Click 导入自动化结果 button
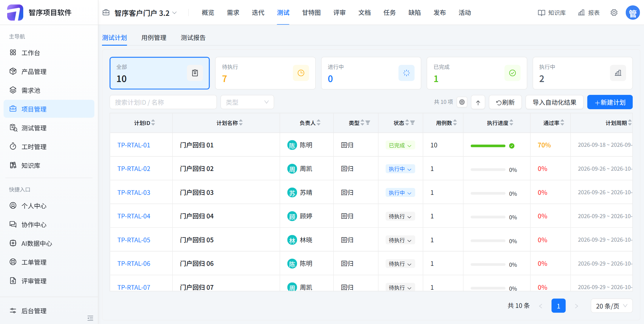The height and width of the screenshot is (324, 644). [x=555, y=102]
